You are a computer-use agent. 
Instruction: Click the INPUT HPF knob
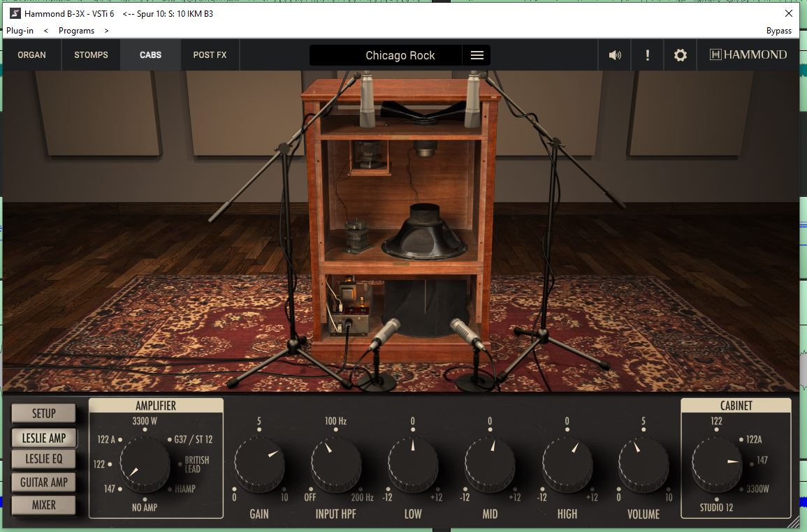(x=335, y=464)
